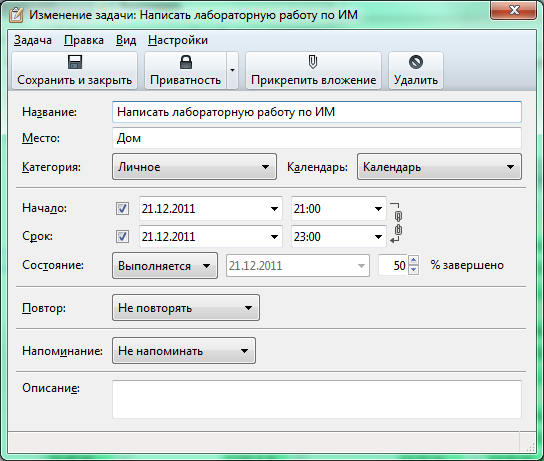Click the Privacy padlock icon
This screenshot has width=544, height=461.
[186, 62]
